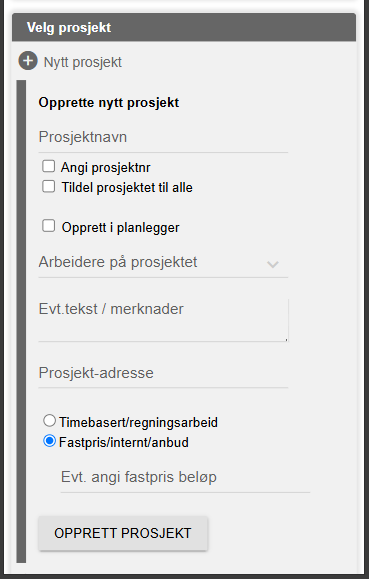Select the Fastpris/internt/anbud radio button
Viewport: 369px width, 579px height.
[x=49, y=441]
